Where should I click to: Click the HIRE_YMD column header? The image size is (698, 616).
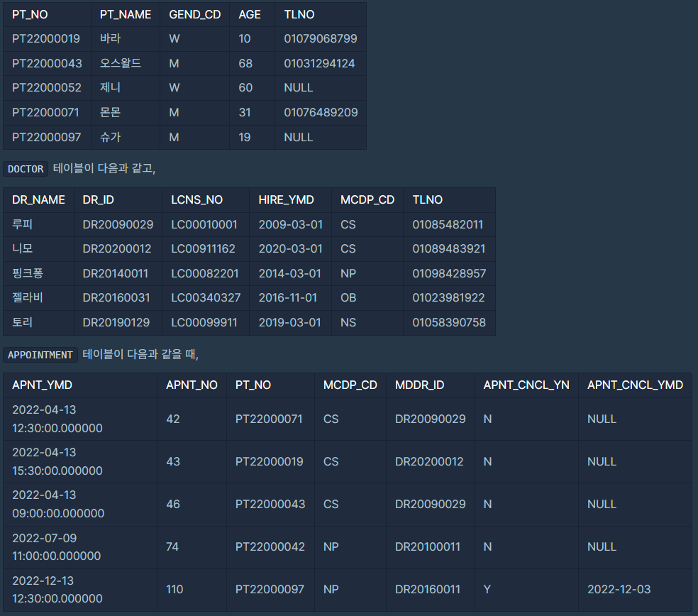click(287, 200)
